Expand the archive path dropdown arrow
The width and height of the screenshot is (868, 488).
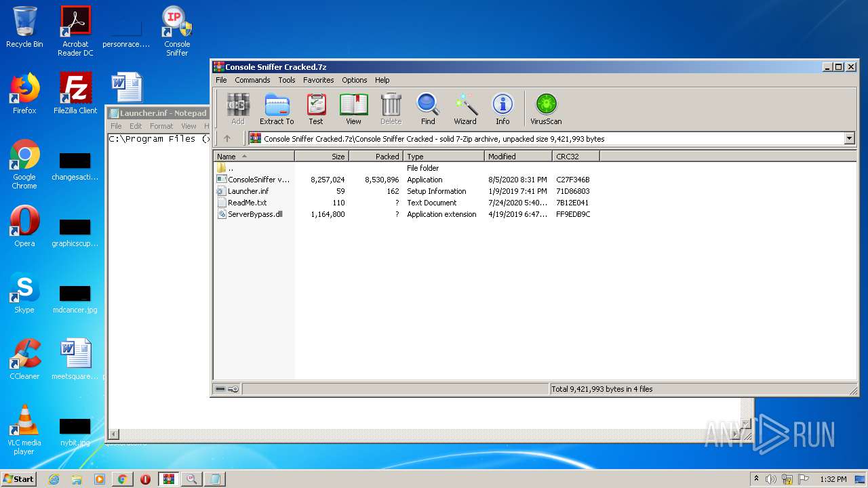click(x=849, y=138)
